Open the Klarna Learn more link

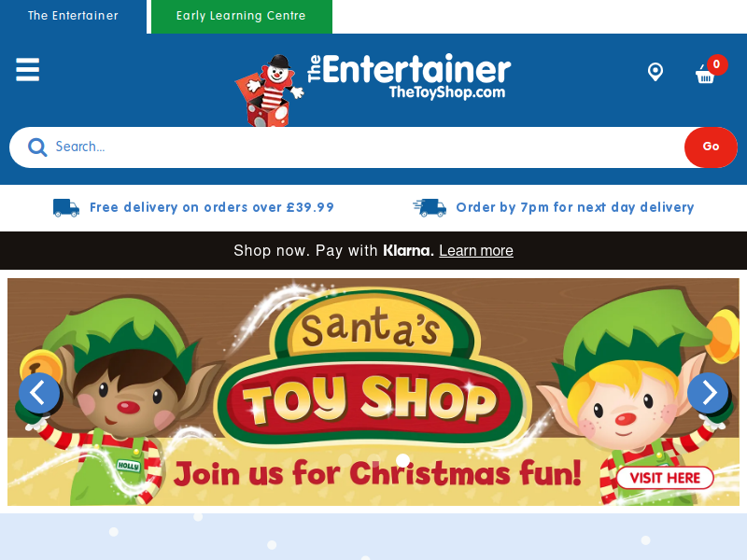(x=476, y=250)
